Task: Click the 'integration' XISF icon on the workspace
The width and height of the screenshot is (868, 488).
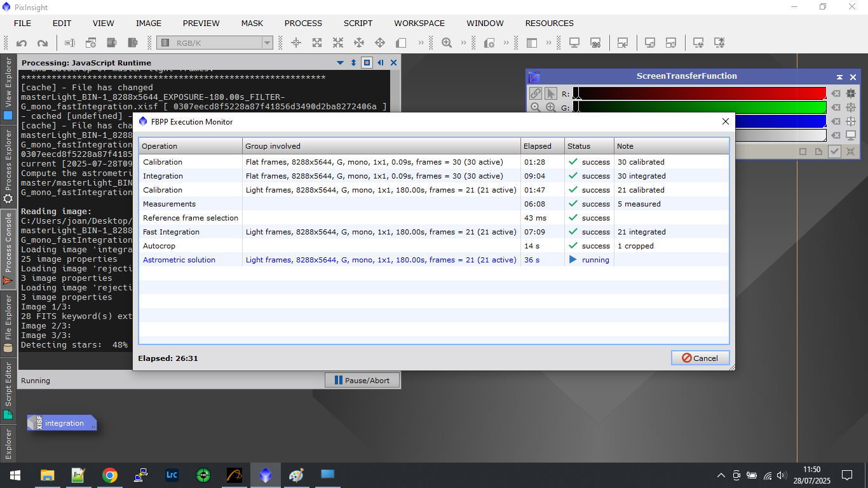Action: tap(62, 423)
